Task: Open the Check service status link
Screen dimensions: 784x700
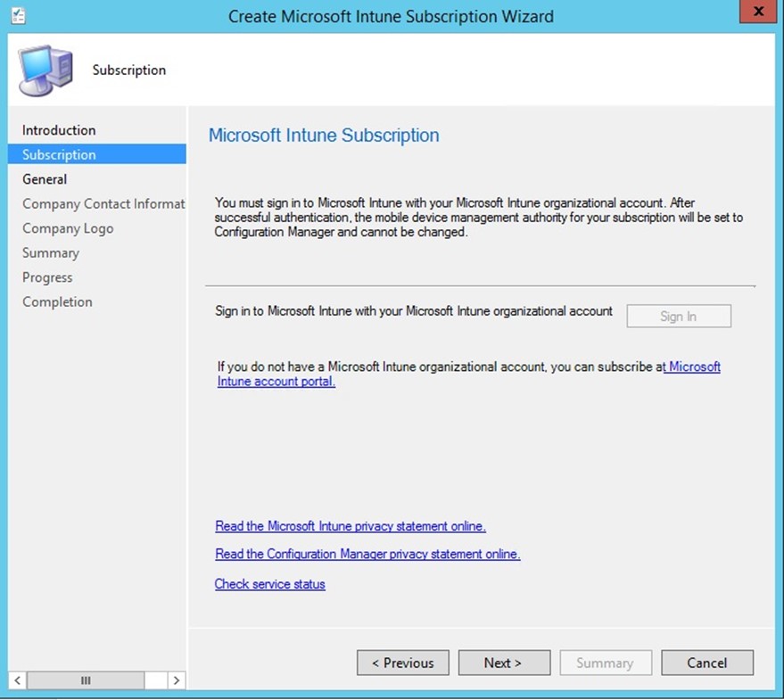Action: [270, 584]
